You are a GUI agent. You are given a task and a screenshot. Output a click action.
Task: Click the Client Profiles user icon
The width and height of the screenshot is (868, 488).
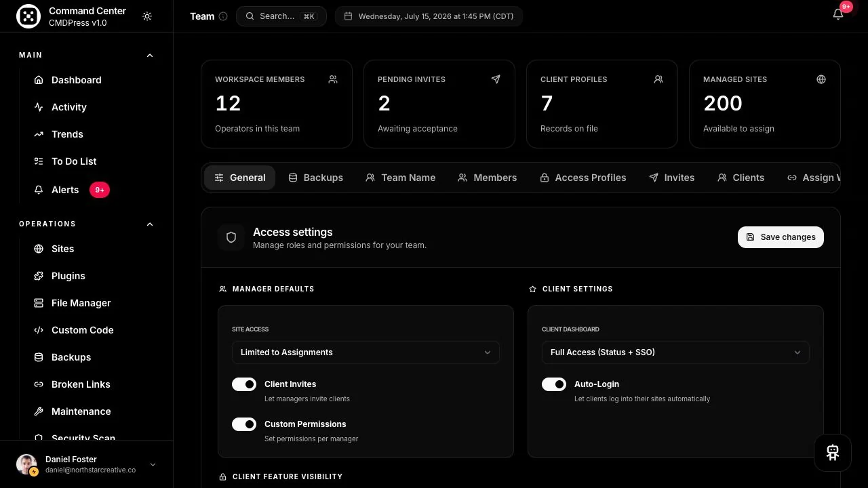[658, 79]
